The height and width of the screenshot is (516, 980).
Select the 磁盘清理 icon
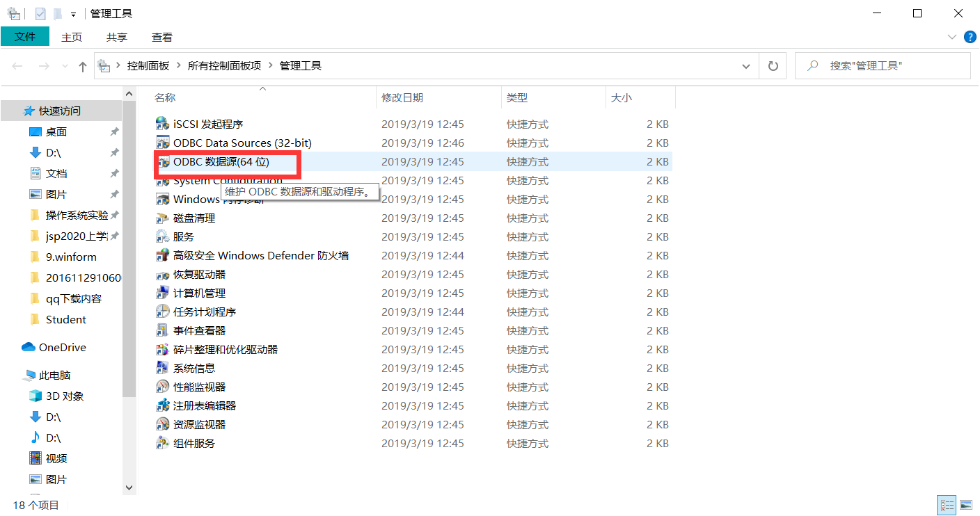click(162, 218)
